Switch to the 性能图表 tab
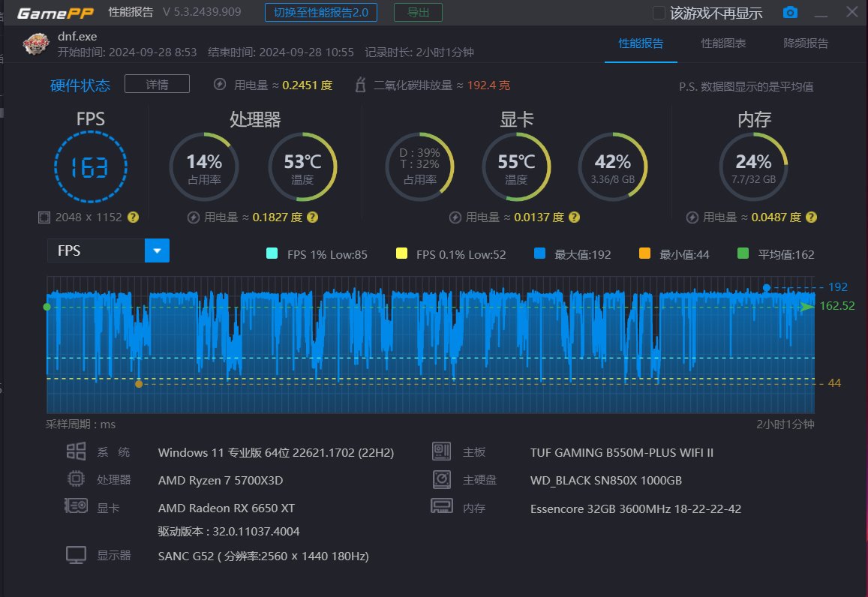 pos(723,43)
